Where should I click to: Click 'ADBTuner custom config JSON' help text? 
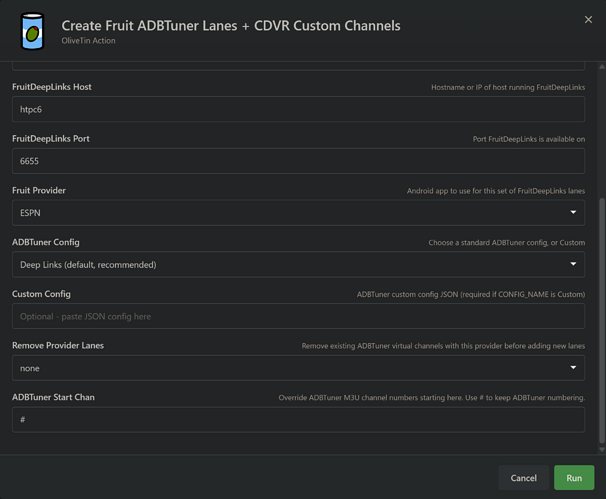tap(471, 295)
